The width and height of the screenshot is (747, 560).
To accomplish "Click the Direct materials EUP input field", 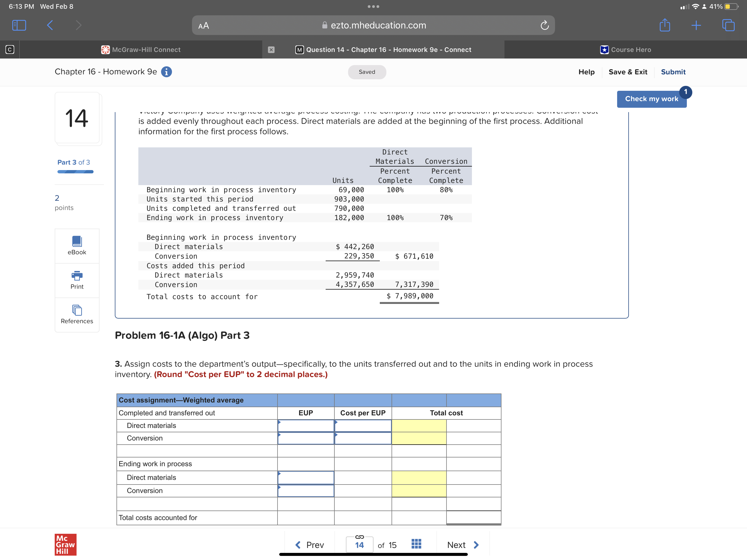I will pos(305,425).
